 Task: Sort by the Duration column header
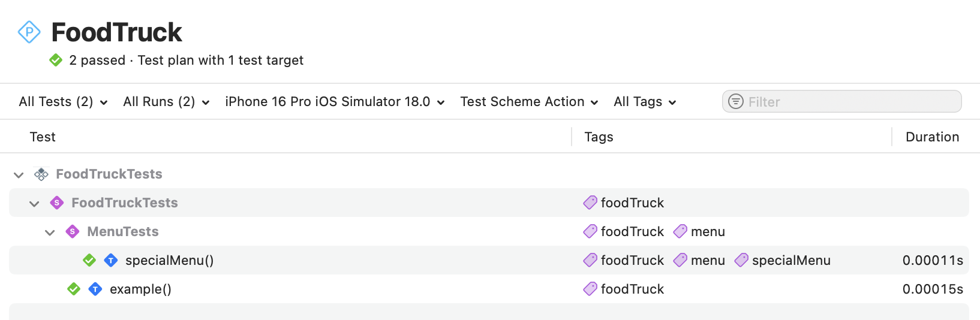pyautogui.click(x=932, y=137)
